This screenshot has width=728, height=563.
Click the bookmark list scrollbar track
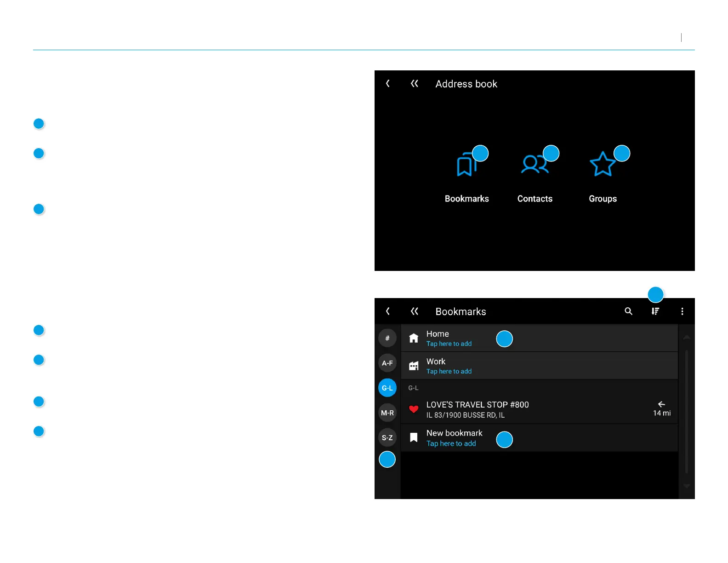(687, 412)
